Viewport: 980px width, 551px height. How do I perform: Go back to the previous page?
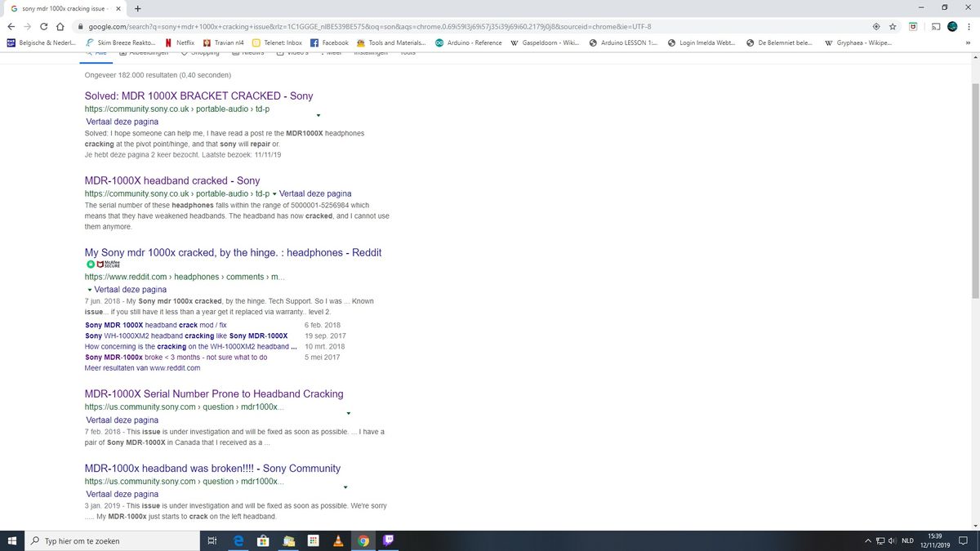pos(11,26)
